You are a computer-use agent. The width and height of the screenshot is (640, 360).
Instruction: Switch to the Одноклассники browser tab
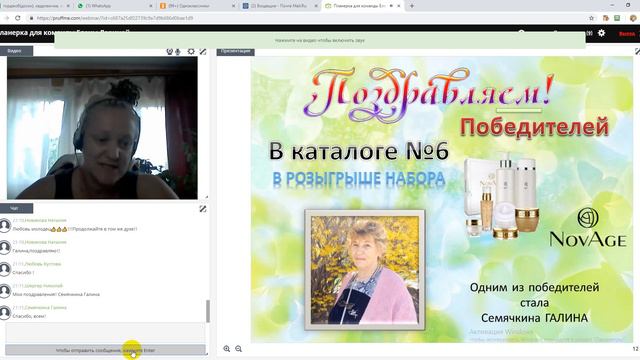click(x=196, y=6)
